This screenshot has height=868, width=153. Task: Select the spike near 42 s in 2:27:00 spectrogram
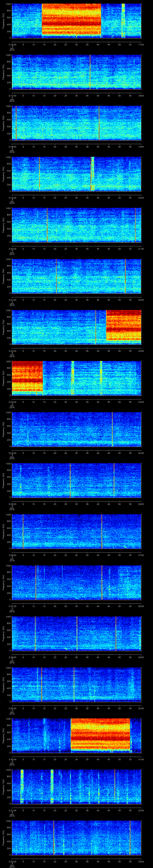[x=102, y=582]
